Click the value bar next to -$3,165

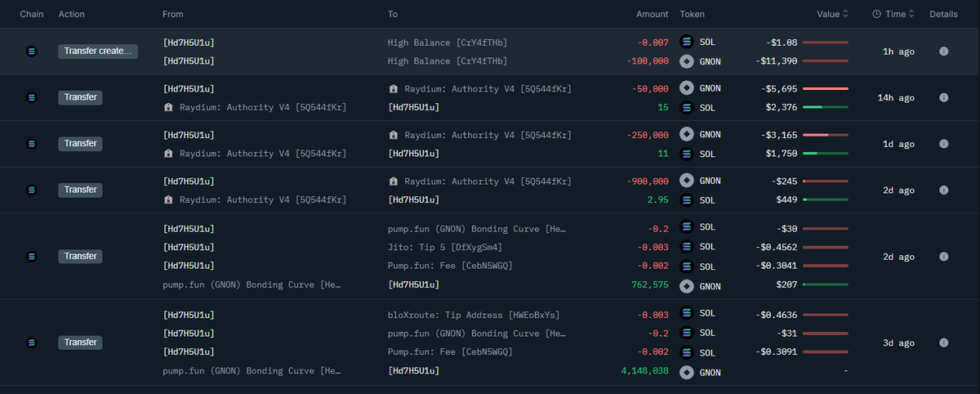826,135
